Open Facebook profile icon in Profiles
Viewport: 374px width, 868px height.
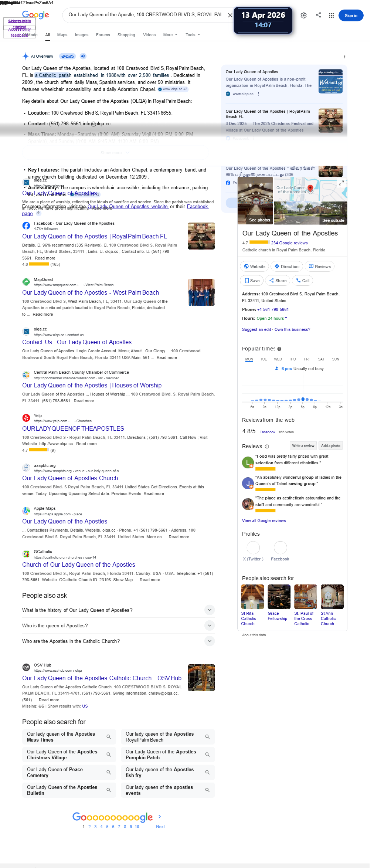tap(280, 547)
